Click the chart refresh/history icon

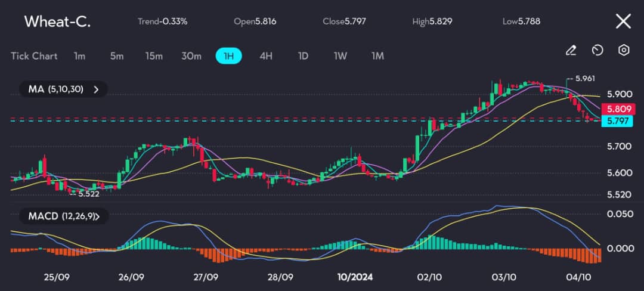point(597,50)
